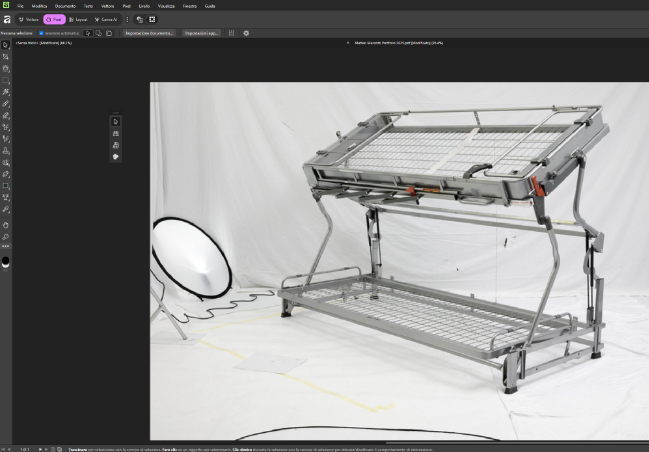The image size is (649, 452).
Task: Click the application icon in menu bar
Action: click(6, 5)
